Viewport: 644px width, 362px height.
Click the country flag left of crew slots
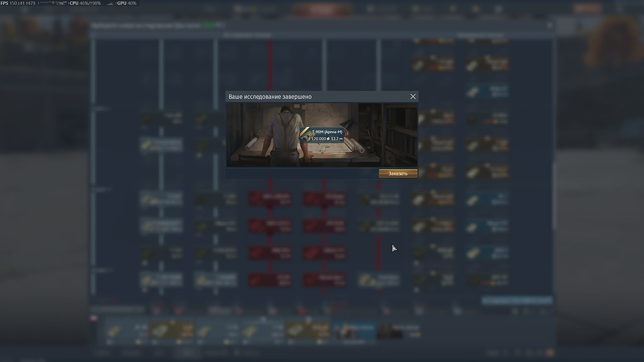tap(93, 318)
